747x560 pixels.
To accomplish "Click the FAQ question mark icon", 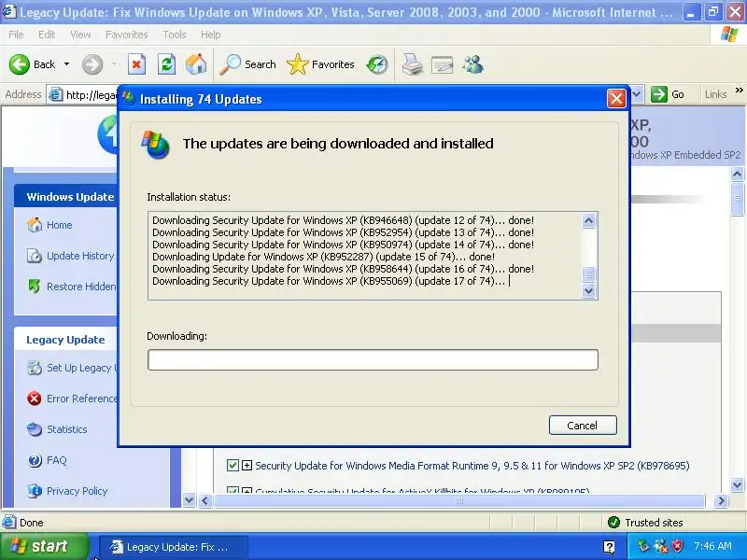I will [x=35, y=460].
